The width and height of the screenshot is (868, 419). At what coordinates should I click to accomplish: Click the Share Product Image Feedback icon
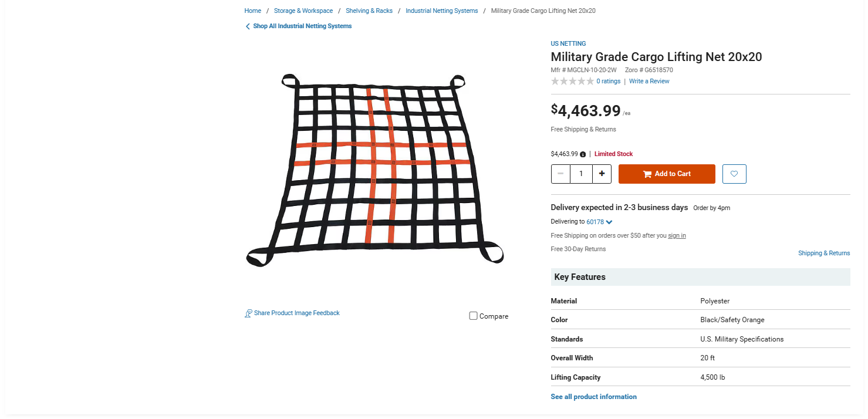pos(248,313)
